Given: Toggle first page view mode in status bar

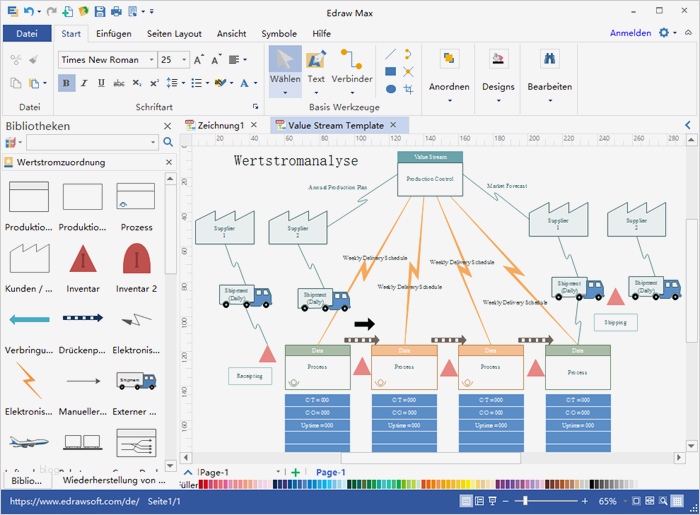Looking at the screenshot, I should coord(466,501).
